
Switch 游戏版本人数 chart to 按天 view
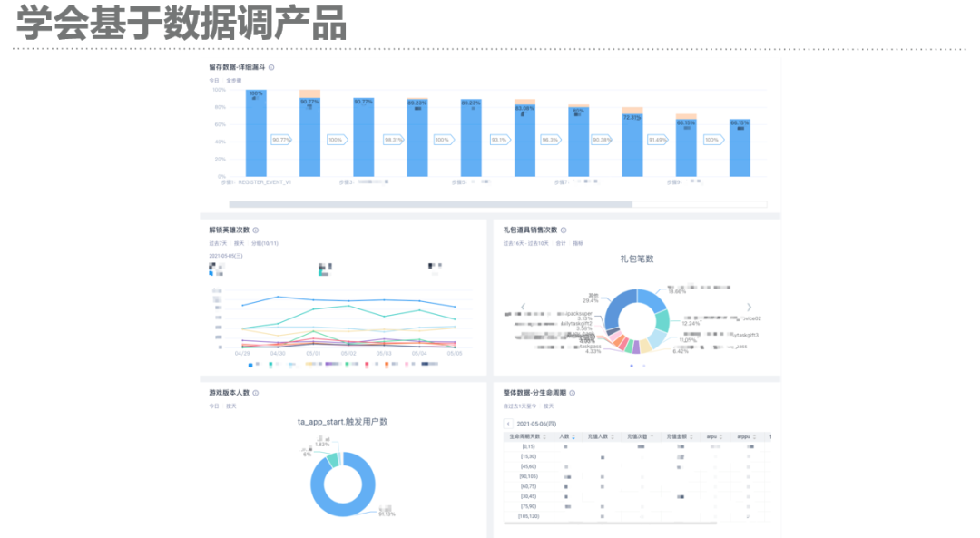[231, 406]
